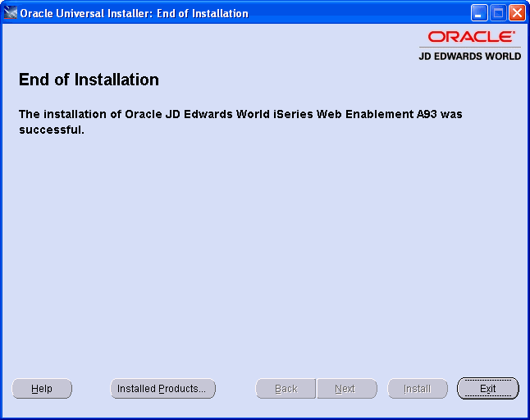Click the installation successful message text
The width and height of the screenshot is (530, 420).
[x=240, y=121]
